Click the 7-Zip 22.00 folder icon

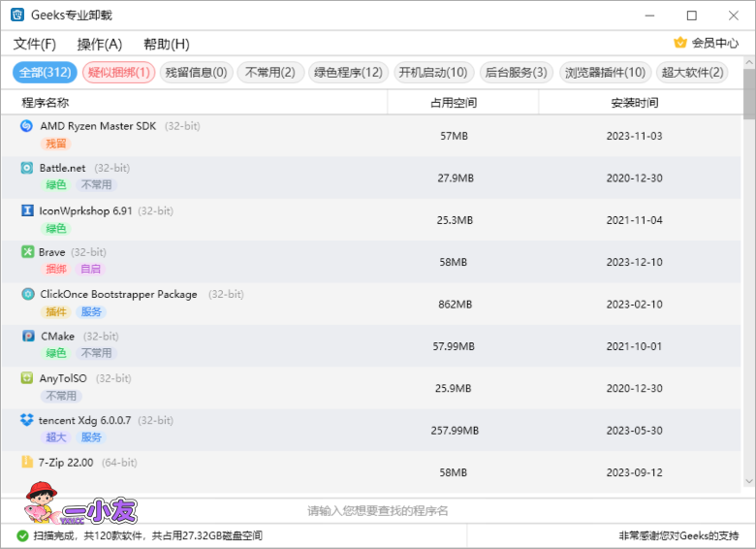point(27,462)
